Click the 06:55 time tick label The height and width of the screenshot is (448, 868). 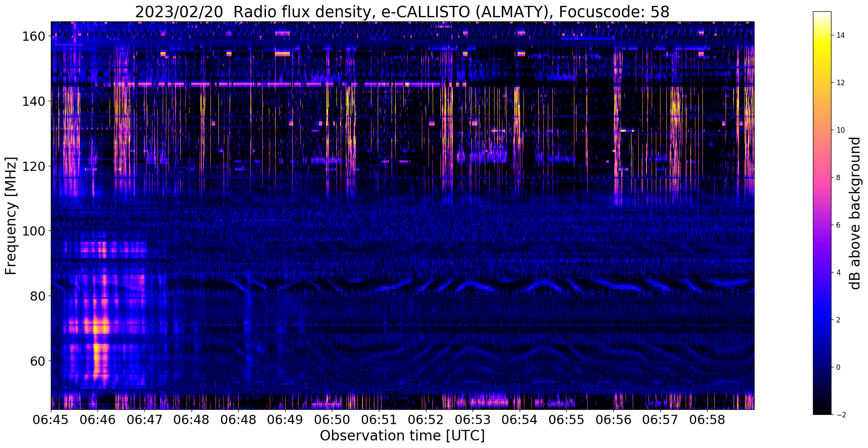pos(567,420)
